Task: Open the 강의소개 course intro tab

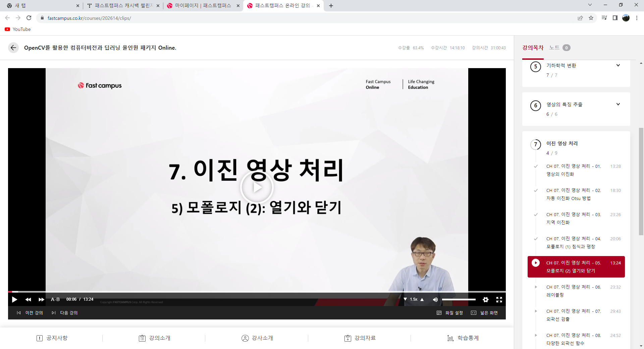Action: [155, 338]
